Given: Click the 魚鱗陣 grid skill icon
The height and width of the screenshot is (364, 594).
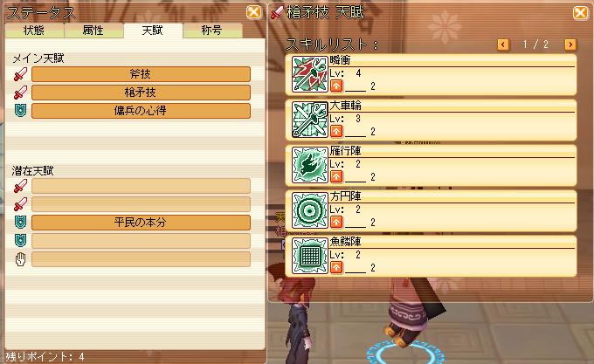Looking at the screenshot, I should point(309,256).
